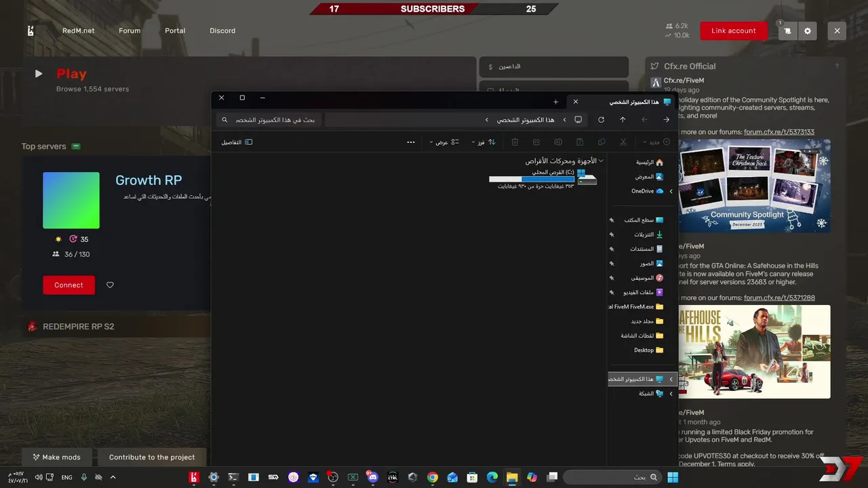Select the هذا الكمبيوتر الشخصي Explorer tab

coord(620,102)
